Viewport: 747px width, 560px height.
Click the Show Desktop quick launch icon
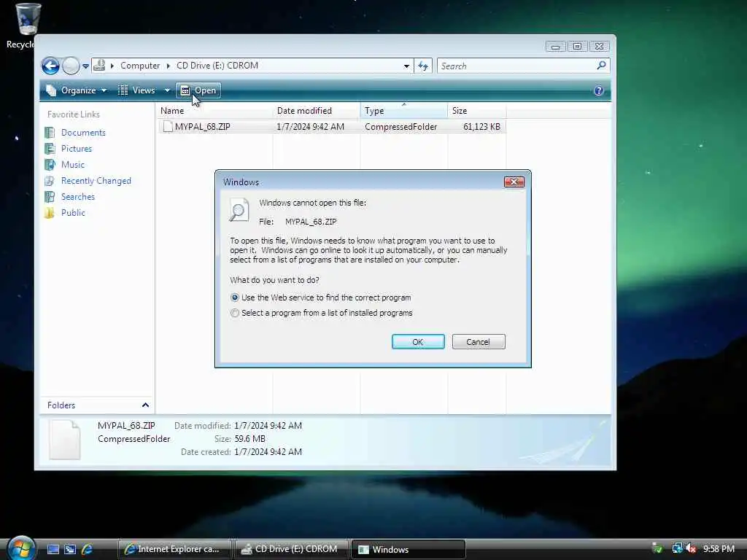[53, 550]
